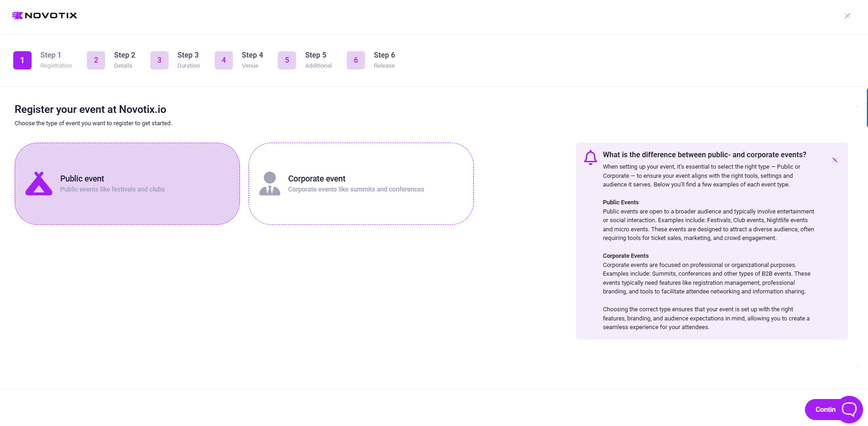Close the event registration wizard
The height and width of the screenshot is (426, 868).
847,16
